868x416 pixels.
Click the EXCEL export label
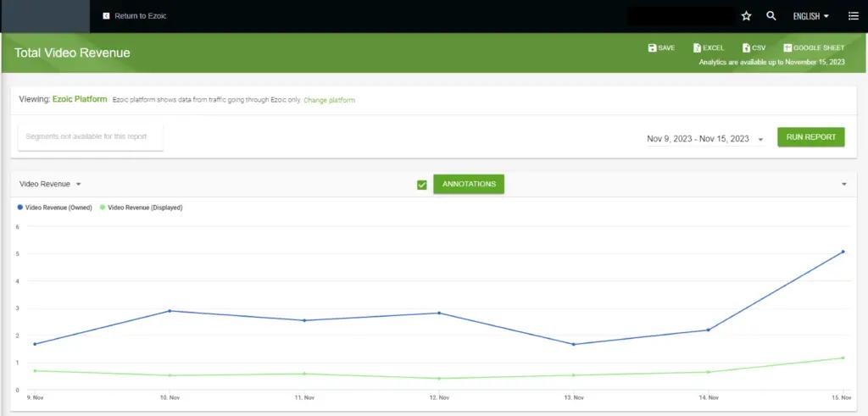click(x=714, y=48)
